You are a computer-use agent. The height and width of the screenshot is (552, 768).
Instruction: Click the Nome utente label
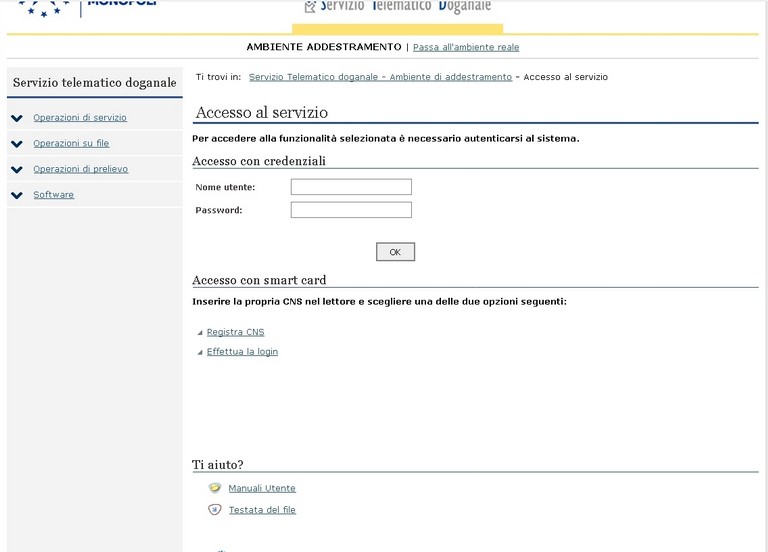(225, 187)
